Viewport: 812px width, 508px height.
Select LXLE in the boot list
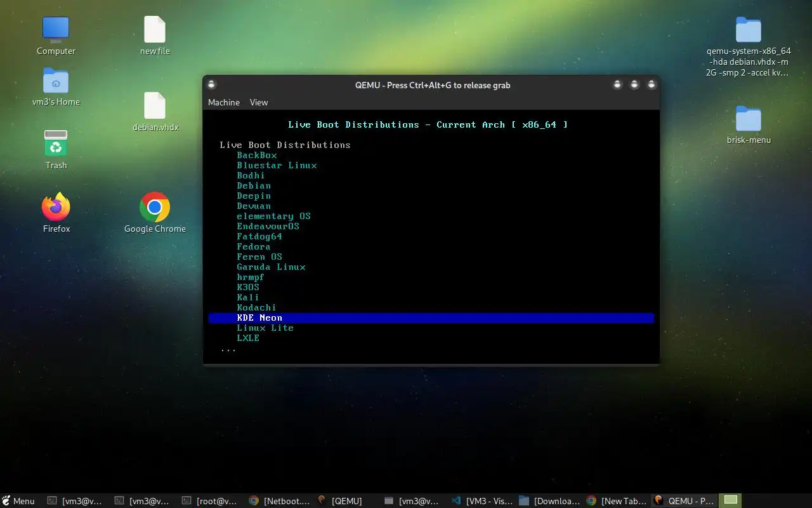point(248,338)
